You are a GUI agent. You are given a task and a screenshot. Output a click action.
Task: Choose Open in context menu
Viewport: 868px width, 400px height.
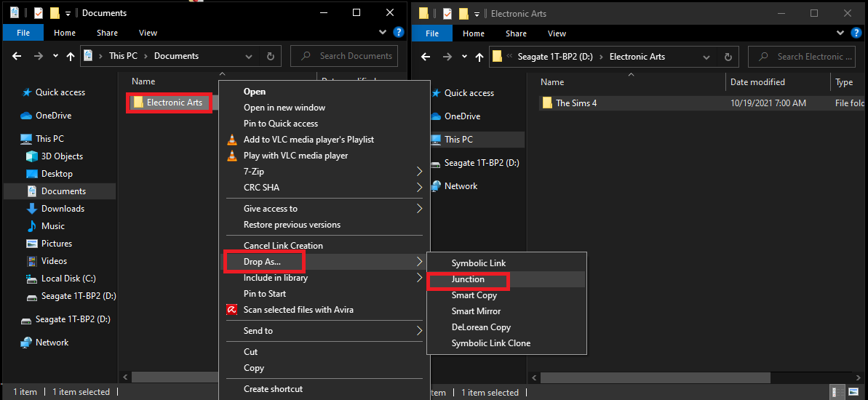click(x=255, y=92)
